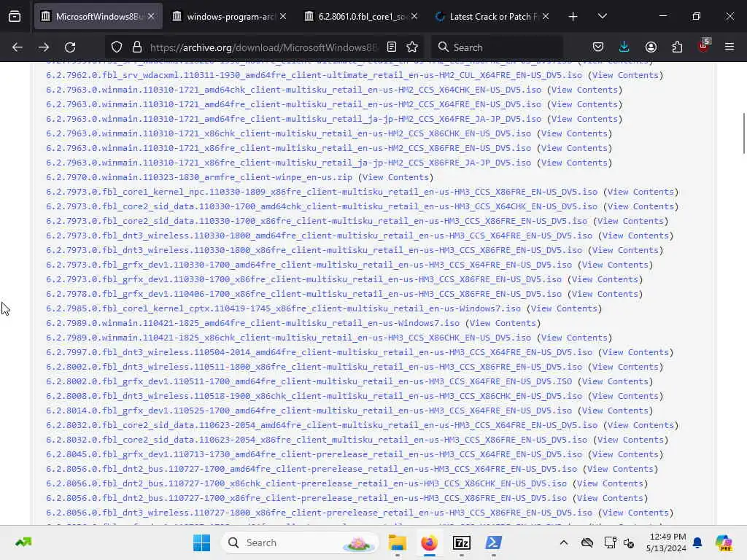The height and width of the screenshot is (560, 747).
Task: Download 6.2.8008.0 fbl_dnt3_wireless x86chk iso
Action: pyautogui.click(x=314, y=396)
